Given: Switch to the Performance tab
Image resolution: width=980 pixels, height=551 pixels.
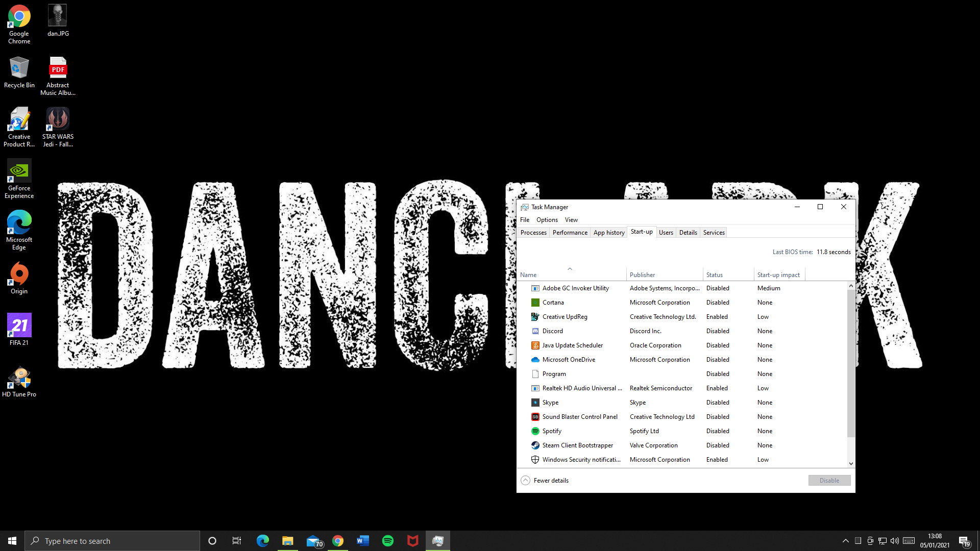Looking at the screenshot, I should (x=570, y=233).
